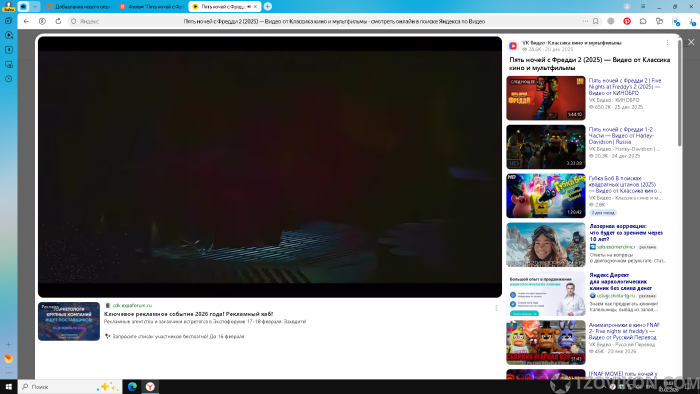Bookmark this page via the address bar icon
Screen dimensions: 700x394
tap(596, 21)
